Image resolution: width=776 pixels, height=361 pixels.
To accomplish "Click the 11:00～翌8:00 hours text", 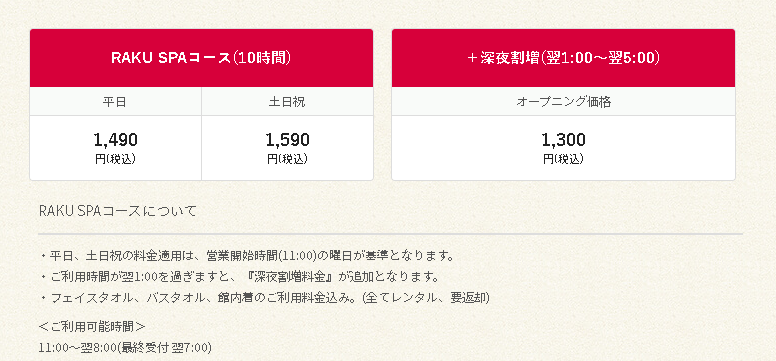I will coord(78,348).
